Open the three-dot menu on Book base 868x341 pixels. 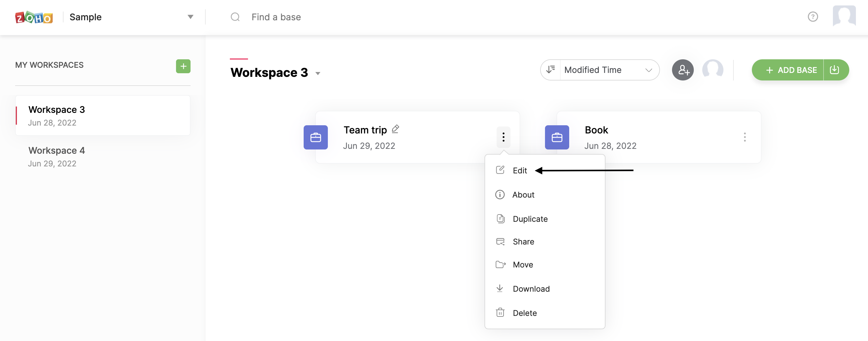click(744, 137)
